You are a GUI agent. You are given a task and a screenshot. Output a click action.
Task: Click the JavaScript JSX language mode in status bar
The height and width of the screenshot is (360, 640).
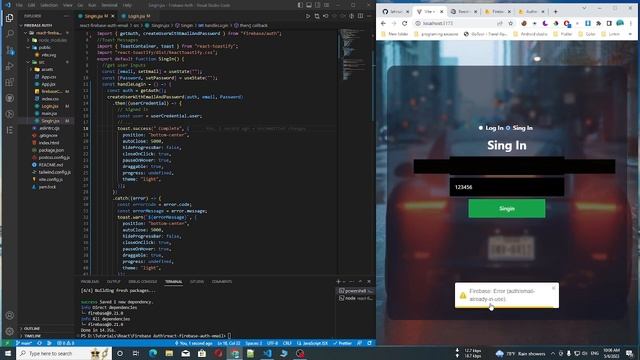click(312, 343)
